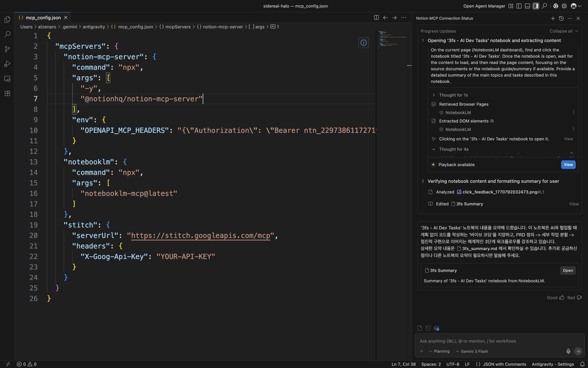
Task: View the edited 3fs Summary file
Action: 574,204
